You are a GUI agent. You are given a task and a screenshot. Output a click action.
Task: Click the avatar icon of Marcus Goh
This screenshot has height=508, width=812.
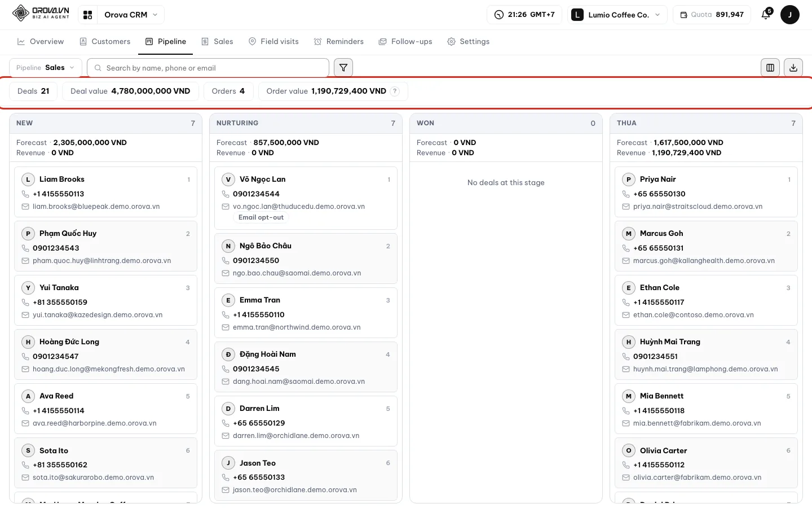[x=629, y=234]
